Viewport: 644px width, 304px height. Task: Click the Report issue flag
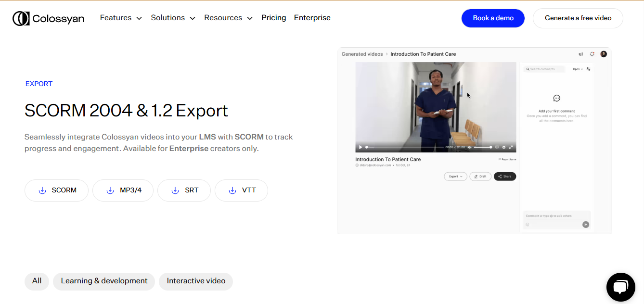[507, 159]
